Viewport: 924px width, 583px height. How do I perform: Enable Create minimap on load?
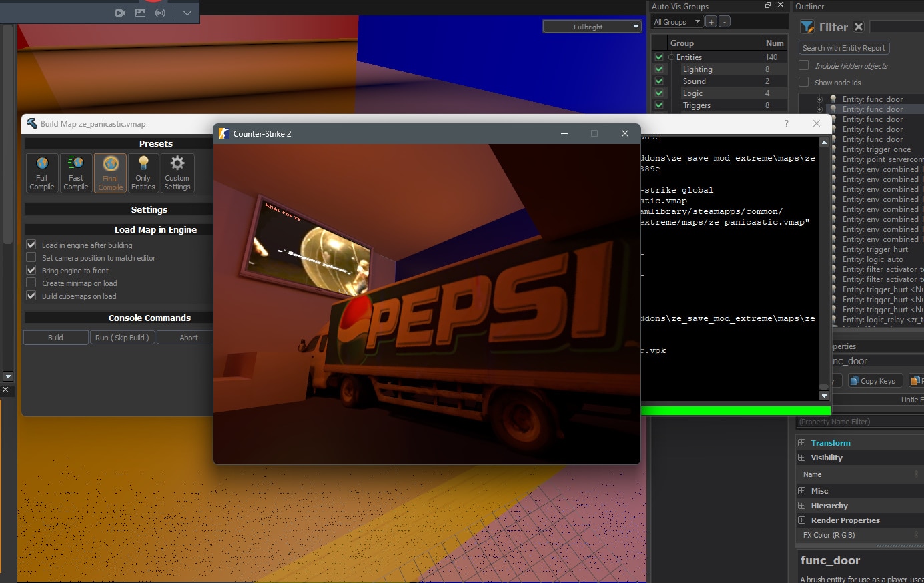[x=31, y=283]
